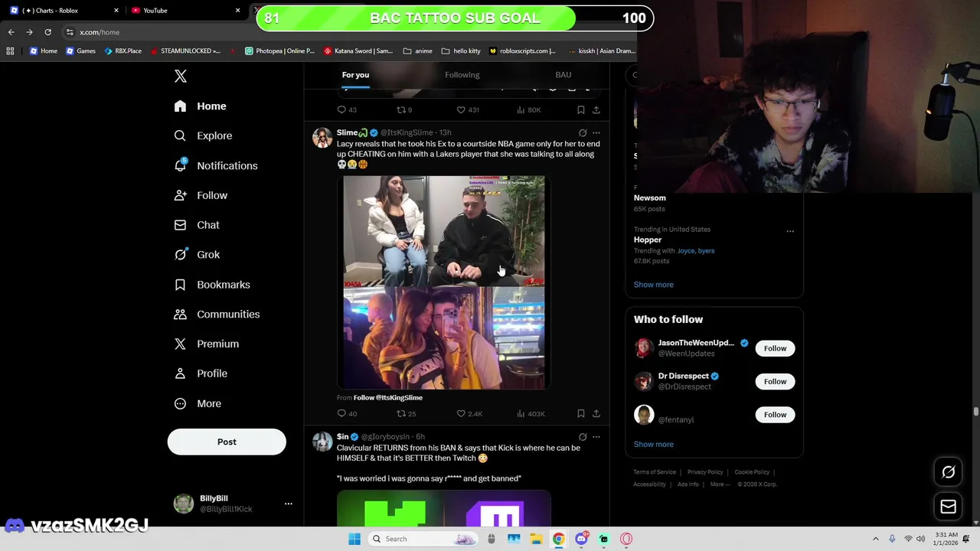
Task: Open the hello kitty bookmarks folder
Action: (x=461, y=51)
